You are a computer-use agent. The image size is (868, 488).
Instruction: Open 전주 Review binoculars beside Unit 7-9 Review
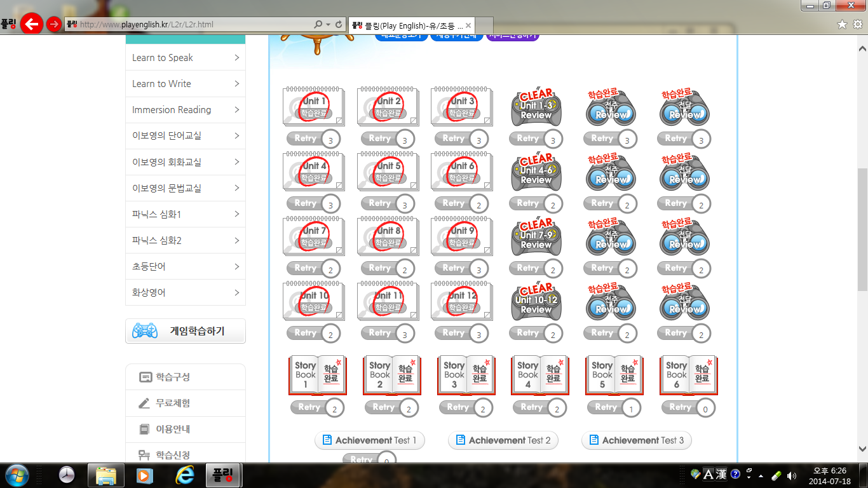[611, 237]
